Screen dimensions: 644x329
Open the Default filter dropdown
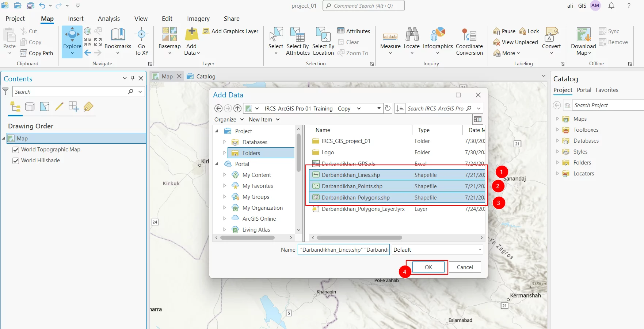point(438,250)
